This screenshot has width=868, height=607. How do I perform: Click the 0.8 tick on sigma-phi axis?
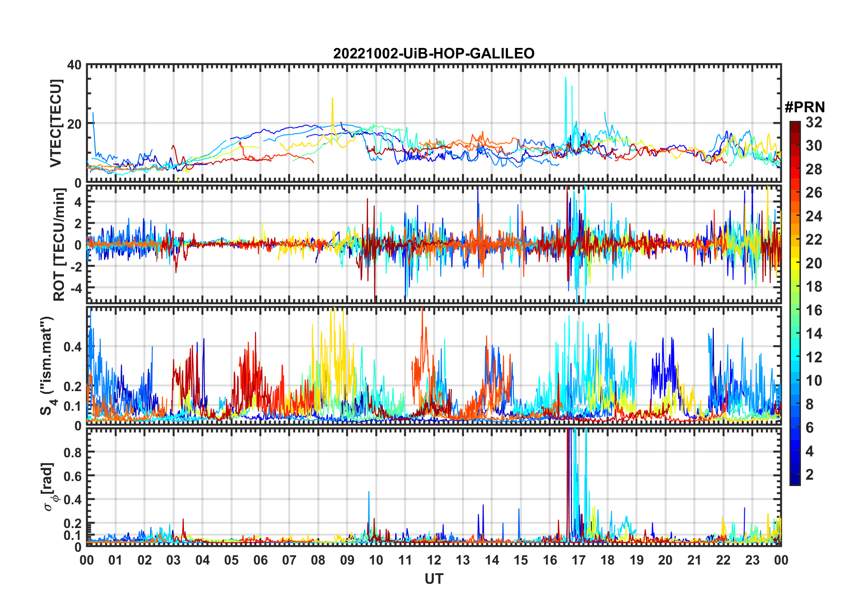coord(73,452)
